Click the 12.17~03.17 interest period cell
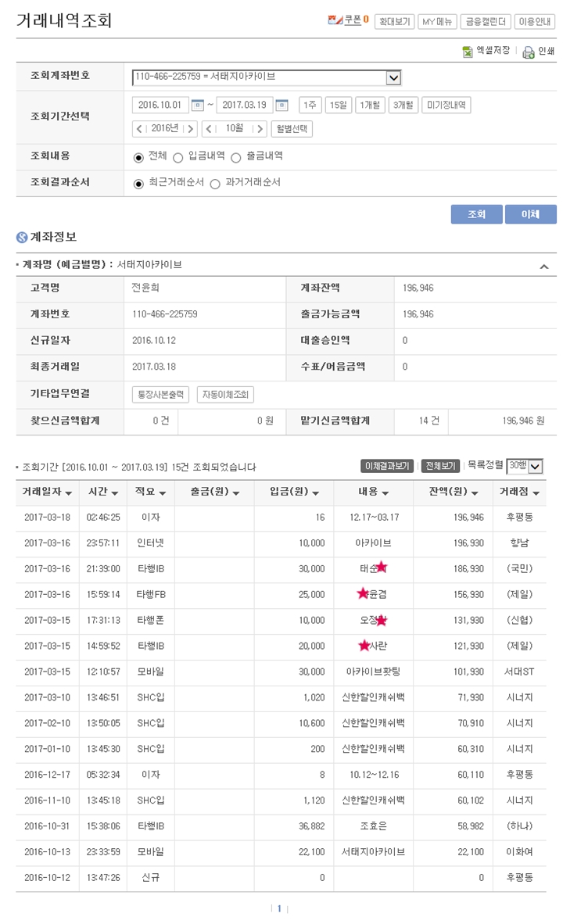 [374, 518]
